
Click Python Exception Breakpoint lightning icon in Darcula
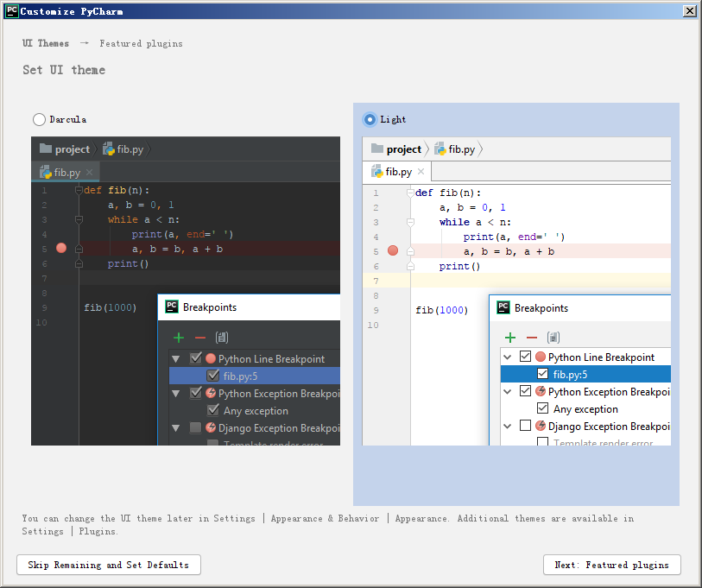pos(211,393)
